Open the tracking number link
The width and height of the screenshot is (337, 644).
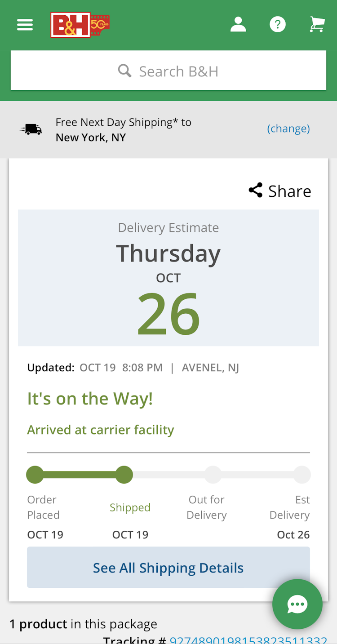tap(248, 640)
